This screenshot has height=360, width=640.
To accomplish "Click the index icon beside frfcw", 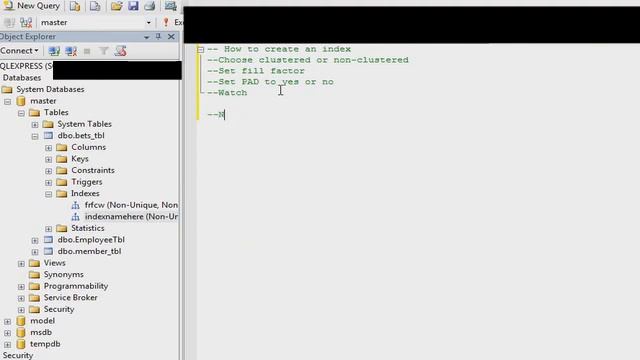I will 76,205.
